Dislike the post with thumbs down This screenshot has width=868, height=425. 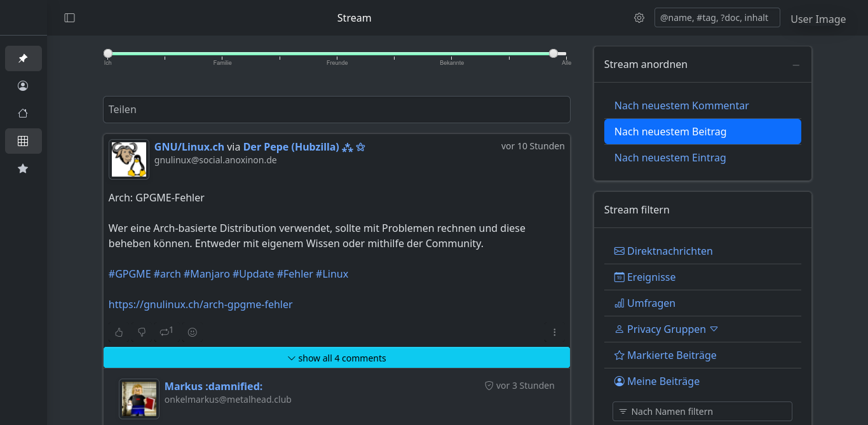tap(142, 332)
